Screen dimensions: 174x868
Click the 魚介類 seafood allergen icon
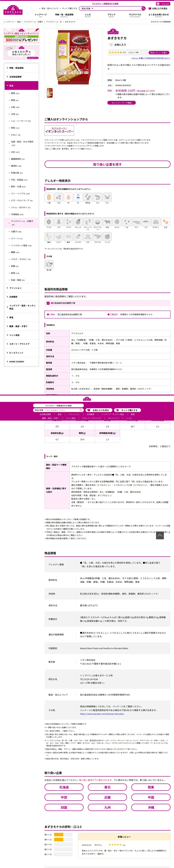coord(49,264)
